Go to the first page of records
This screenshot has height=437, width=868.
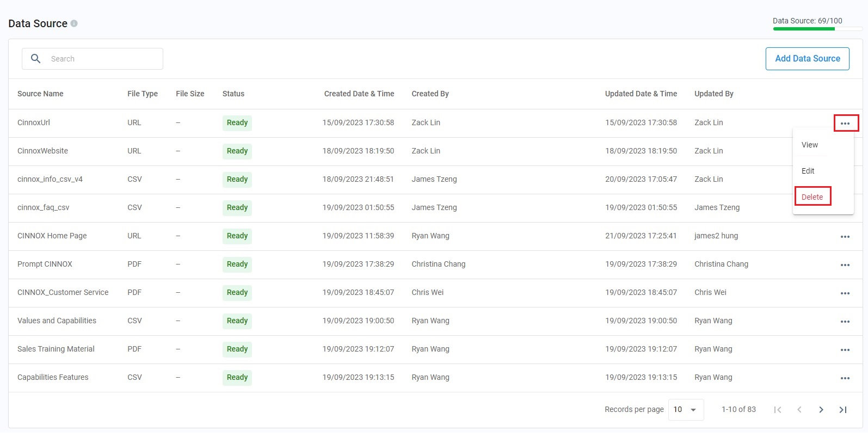pos(778,410)
